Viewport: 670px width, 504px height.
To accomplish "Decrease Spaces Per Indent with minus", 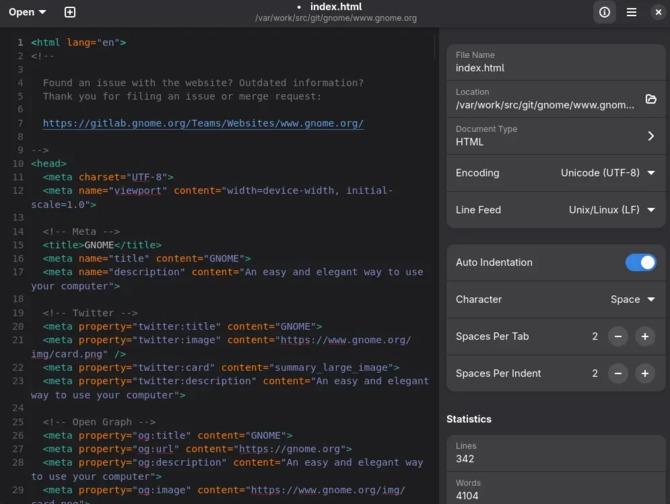I will [617, 374].
